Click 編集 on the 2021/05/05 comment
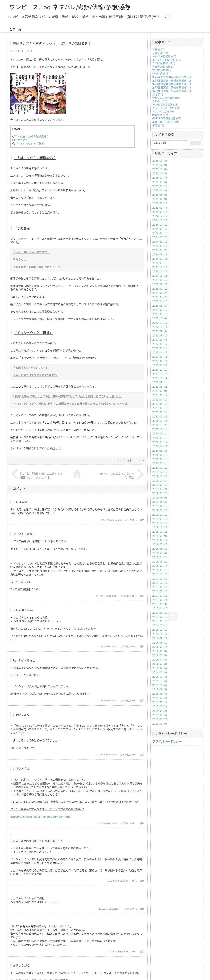Screen dimensions: 210x980 click(x=142, y=520)
